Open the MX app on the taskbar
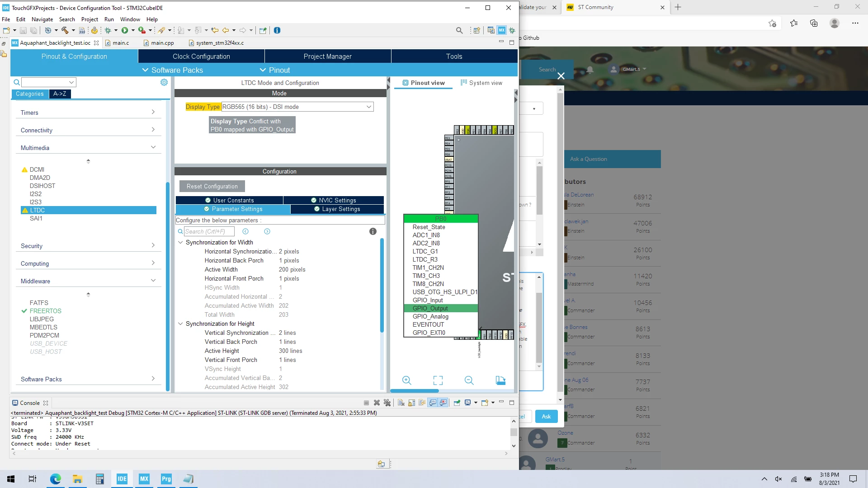 point(144,479)
